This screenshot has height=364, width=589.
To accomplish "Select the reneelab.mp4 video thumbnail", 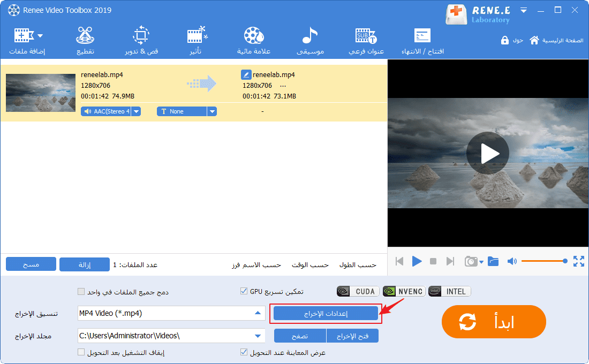I will click(41, 93).
